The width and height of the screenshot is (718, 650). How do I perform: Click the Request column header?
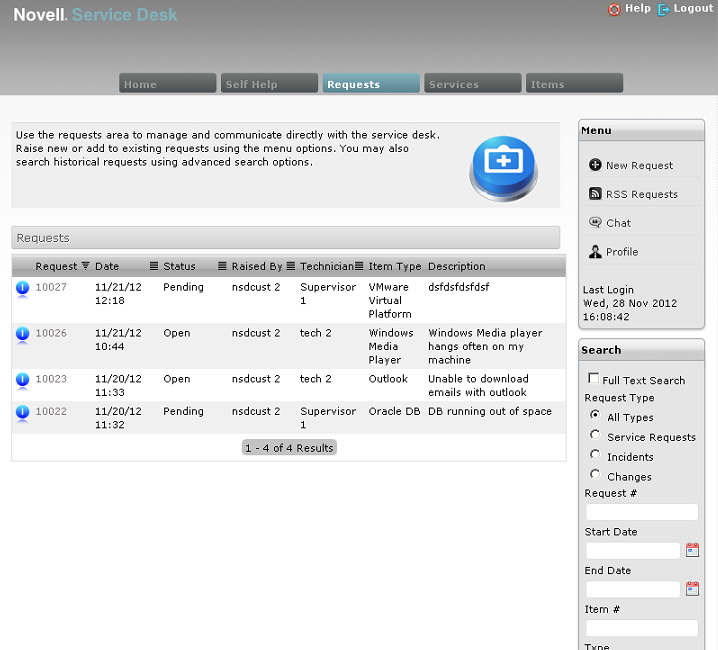[x=56, y=266]
